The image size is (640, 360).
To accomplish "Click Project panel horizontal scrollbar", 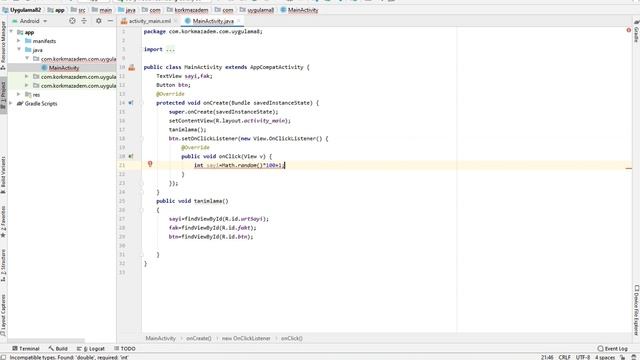I will pyautogui.click(x=46, y=340).
